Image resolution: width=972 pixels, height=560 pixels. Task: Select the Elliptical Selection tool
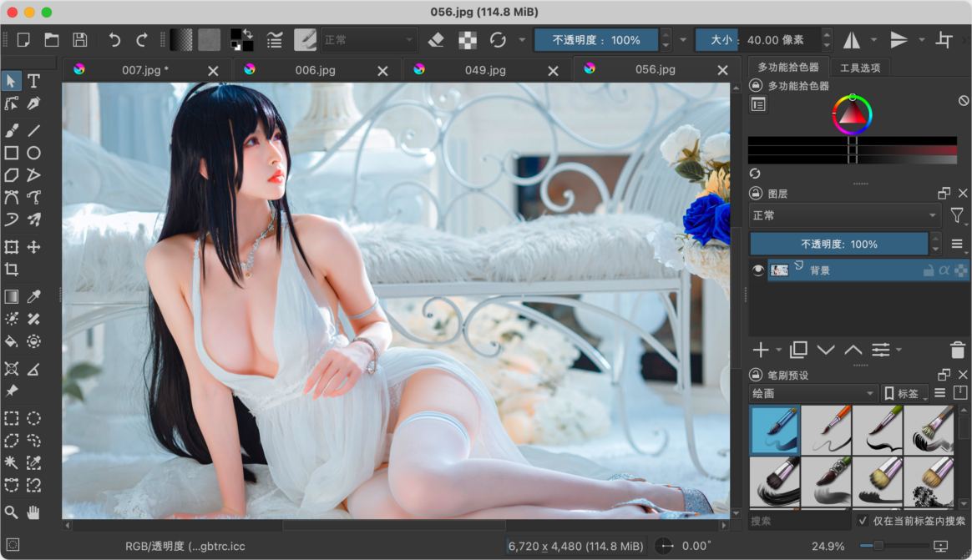[33, 418]
